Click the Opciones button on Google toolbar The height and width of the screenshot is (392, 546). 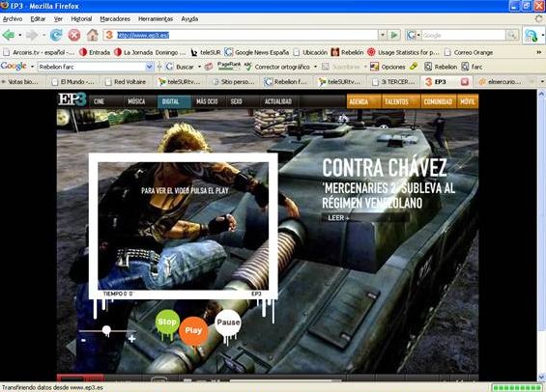click(388, 67)
